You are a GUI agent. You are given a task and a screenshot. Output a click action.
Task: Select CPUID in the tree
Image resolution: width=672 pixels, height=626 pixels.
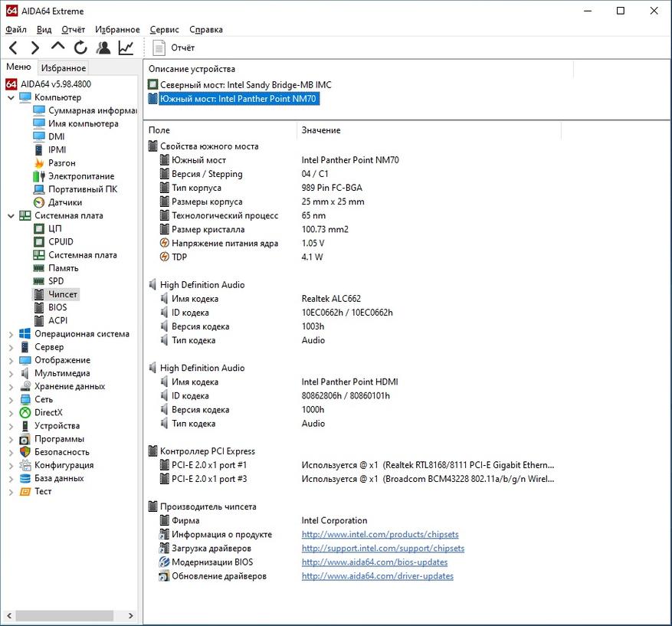coord(61,241)
